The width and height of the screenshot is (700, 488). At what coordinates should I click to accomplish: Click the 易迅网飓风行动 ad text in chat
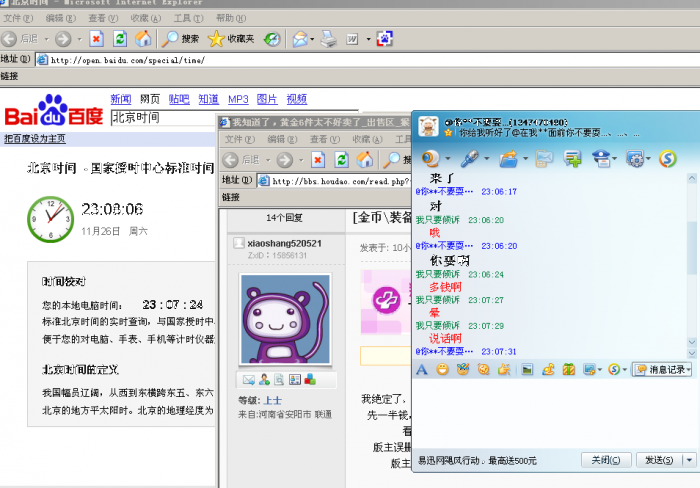point(477,460)
